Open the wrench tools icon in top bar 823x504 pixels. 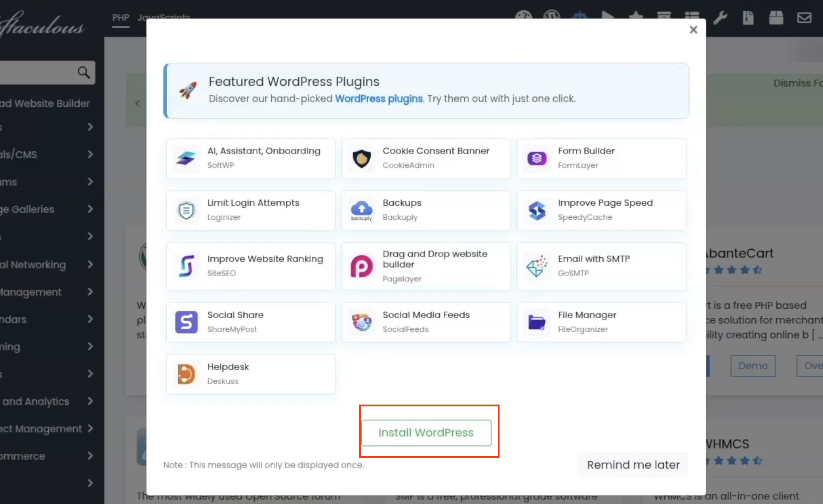click(x=720, y=18)
